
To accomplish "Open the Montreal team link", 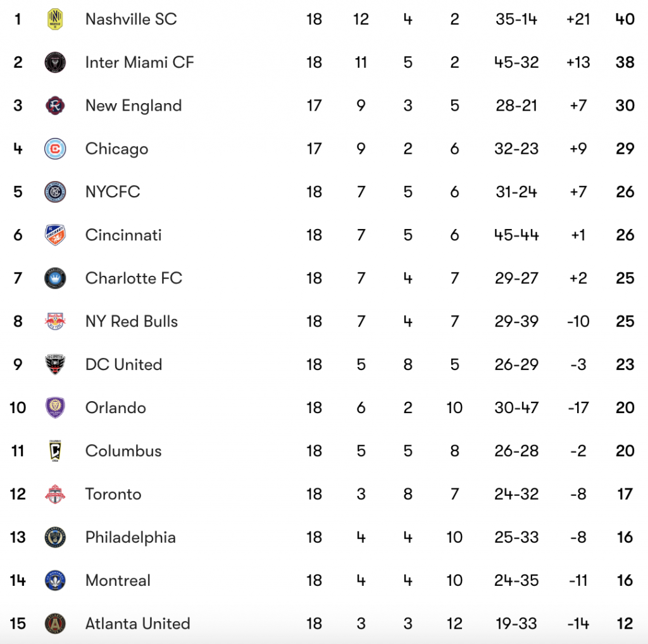I will pyautogui.click(x=118, y=580).
